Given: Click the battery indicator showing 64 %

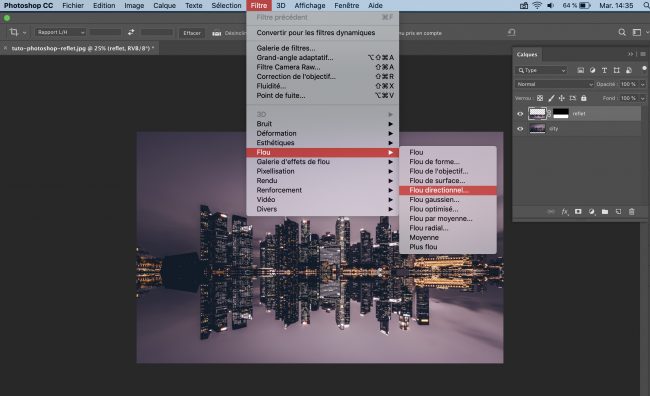Looking at the screenshot, I should (x=576, y=5).
